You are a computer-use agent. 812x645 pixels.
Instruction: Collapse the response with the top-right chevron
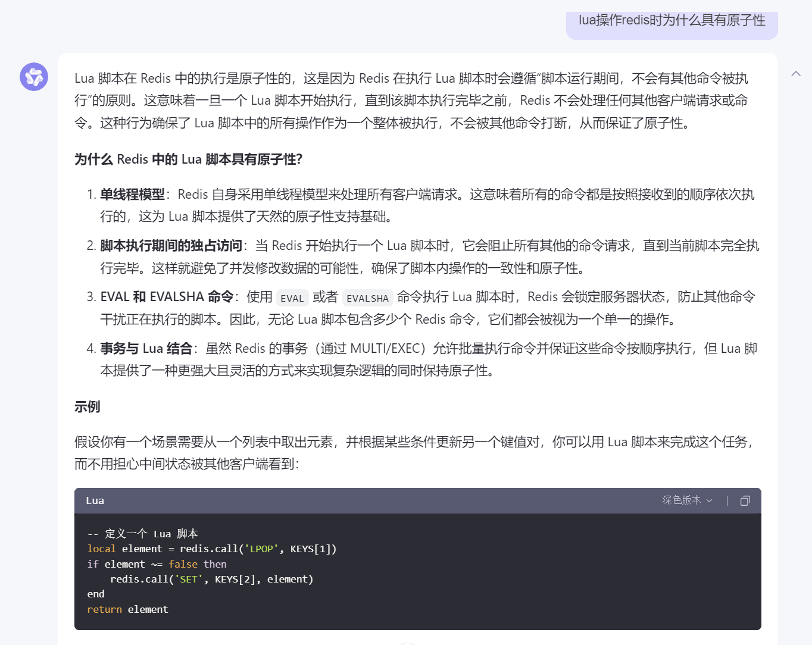[x=796, y=74]
